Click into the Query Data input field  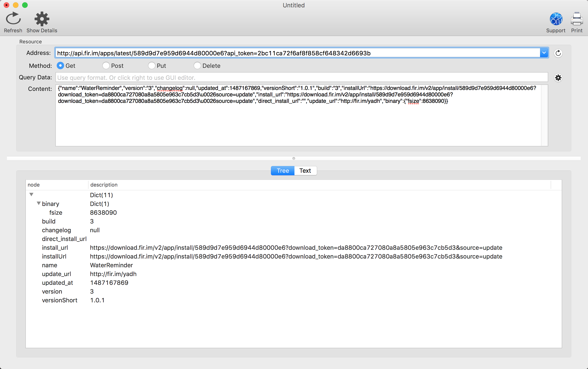(301, 78)
